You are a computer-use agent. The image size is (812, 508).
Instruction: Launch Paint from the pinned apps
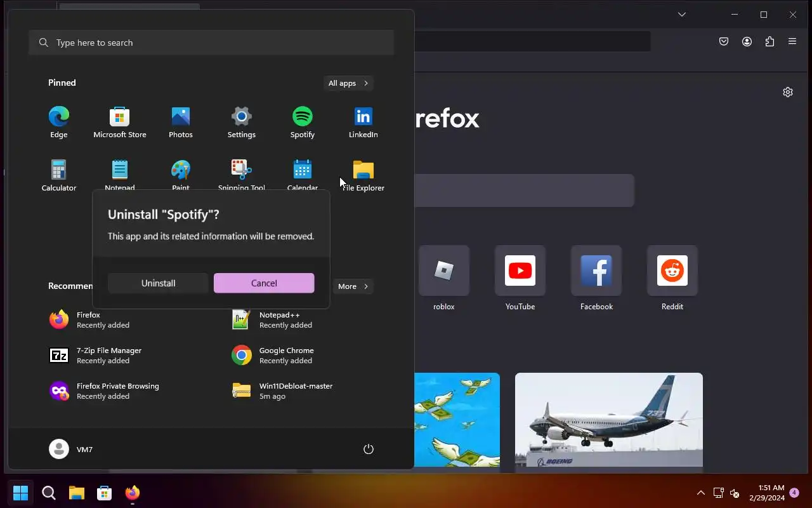(x=181, y=174)
